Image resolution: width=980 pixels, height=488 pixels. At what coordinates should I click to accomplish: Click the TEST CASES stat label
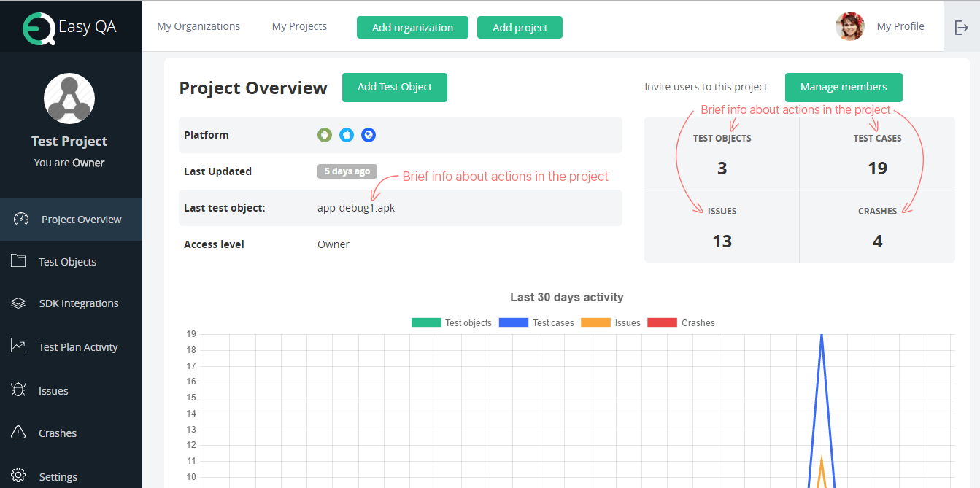tap(877, 138)
